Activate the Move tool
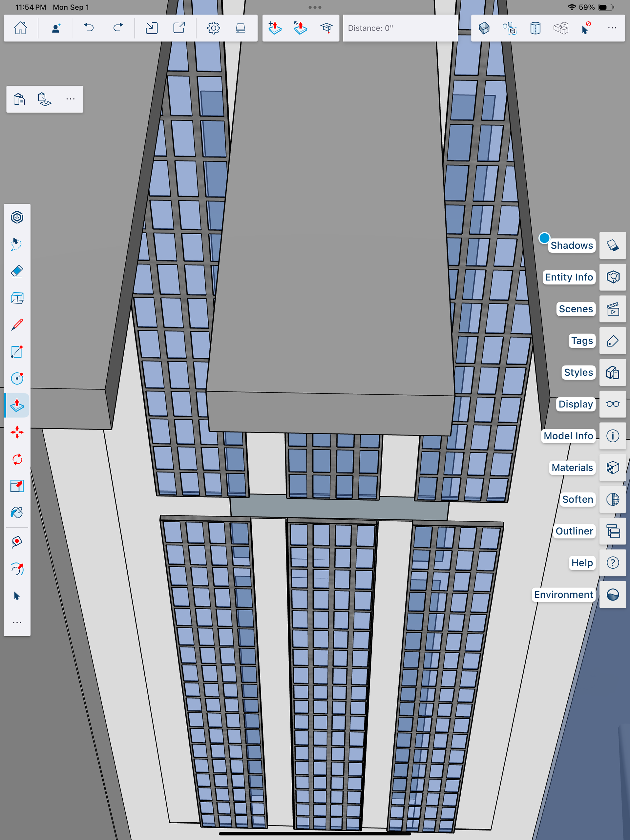 (17, 432)
